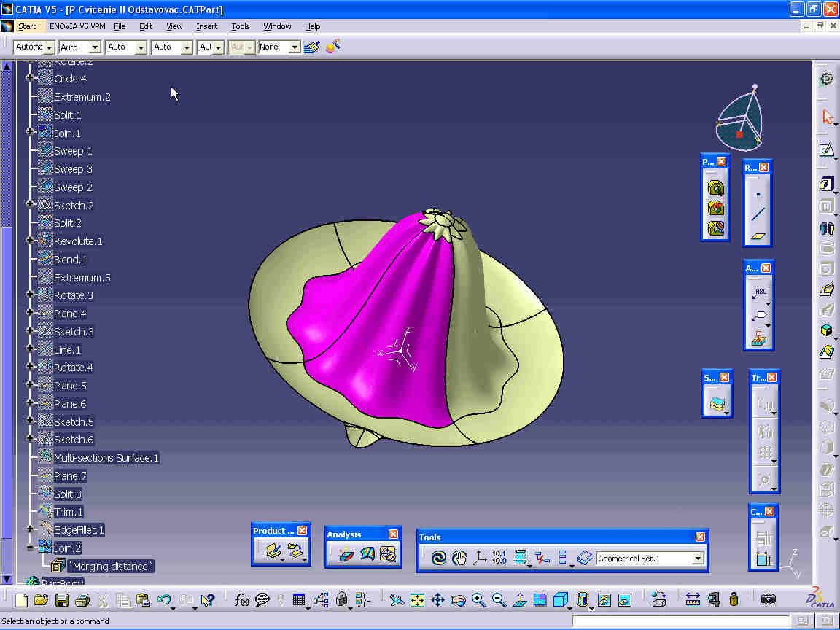Expand the EdgeFillet.1 tree node
Viewport: 840px width, 630px height.
pos(30,529)
